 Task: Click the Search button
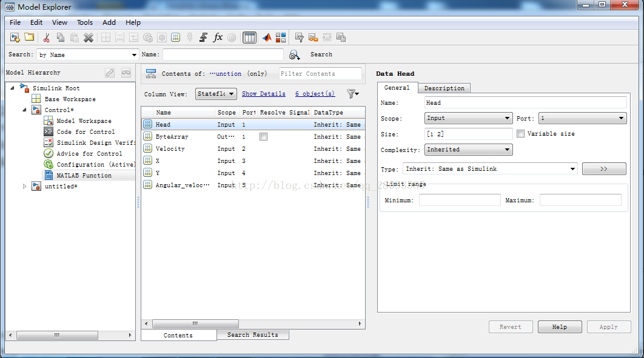(x=321, y=55)
